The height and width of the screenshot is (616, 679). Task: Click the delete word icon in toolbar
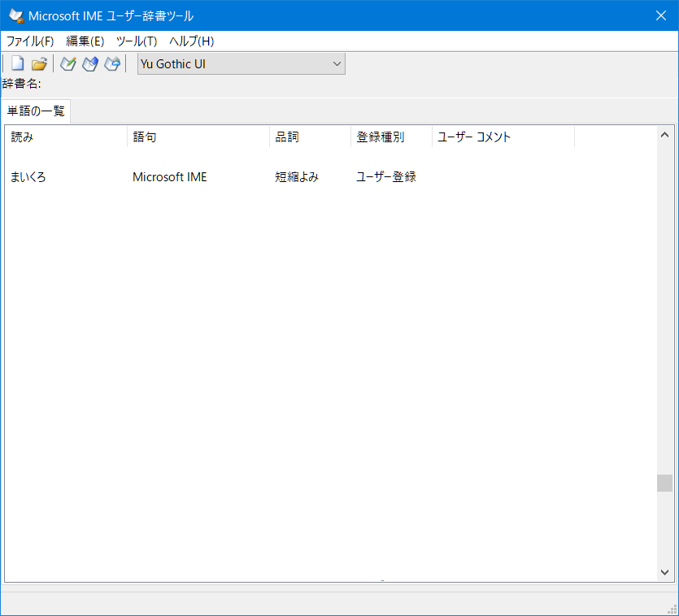point(112,64)
